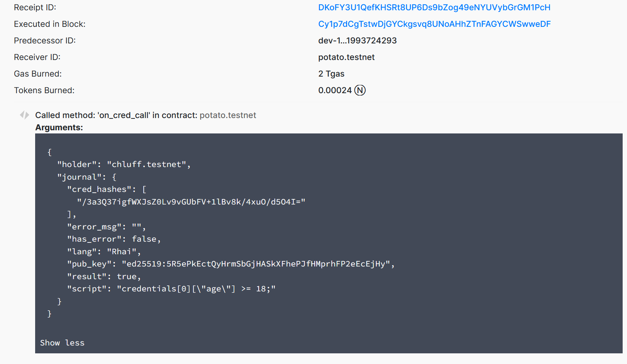Click the cred_hashes hash string value
The image size is (627, 364).
(191, 202)
